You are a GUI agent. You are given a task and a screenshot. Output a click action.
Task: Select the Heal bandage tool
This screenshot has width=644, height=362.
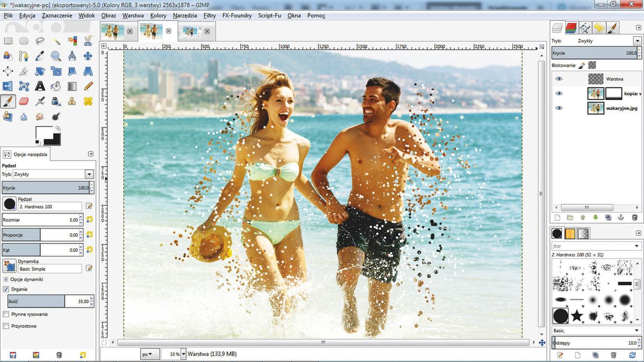pos(88,101)
